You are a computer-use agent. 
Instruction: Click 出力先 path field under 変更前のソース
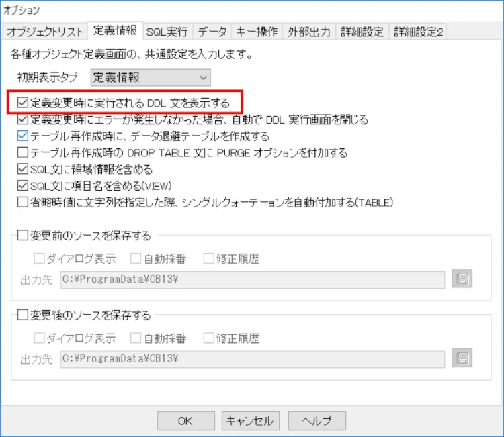pyautogui.click(x=253, y=279)
